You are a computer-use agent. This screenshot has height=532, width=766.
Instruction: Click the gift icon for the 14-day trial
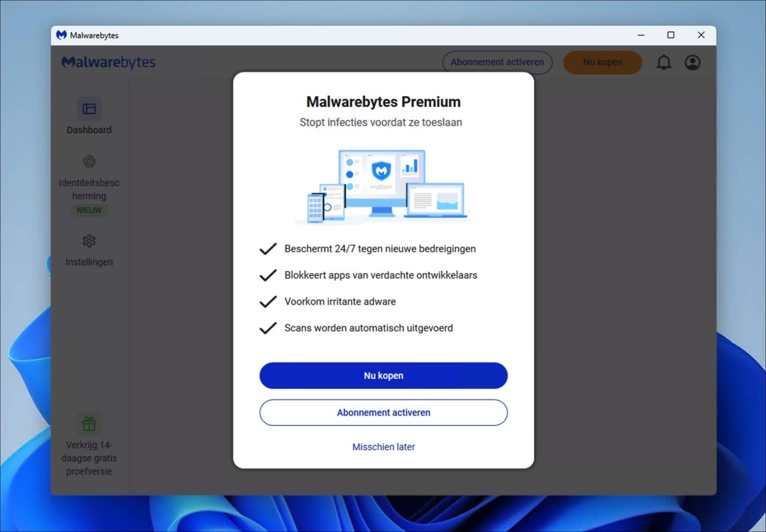tap(89, 424)
